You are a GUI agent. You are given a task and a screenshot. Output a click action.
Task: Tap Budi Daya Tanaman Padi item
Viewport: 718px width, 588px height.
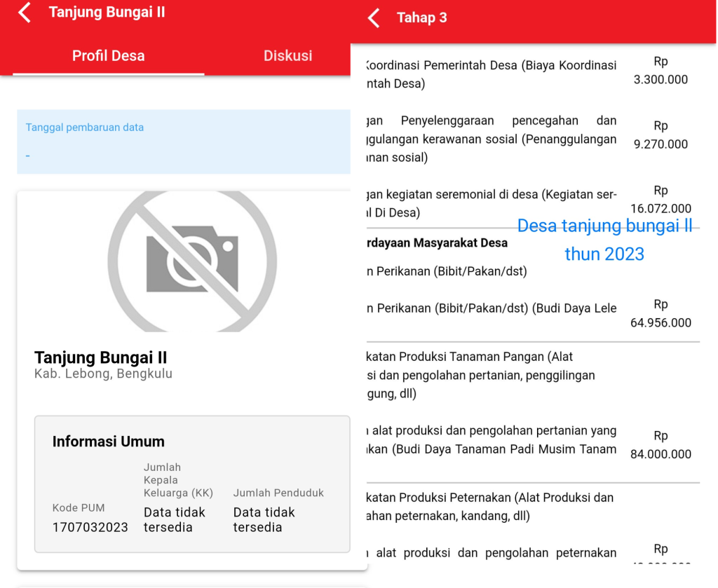(491, 440)
